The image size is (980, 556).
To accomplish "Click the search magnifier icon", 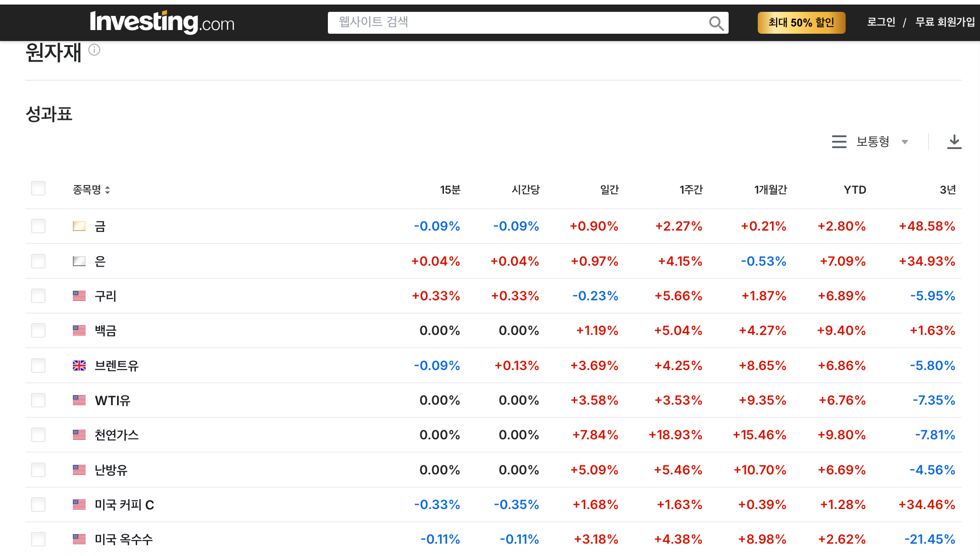I will click(716, 23).
